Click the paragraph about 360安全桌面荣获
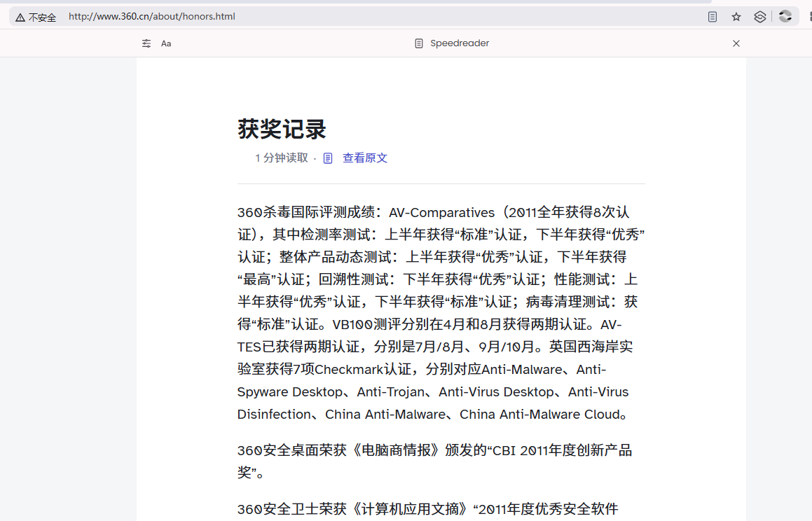Image resolution: width=812 pixels, height=521 pixels. pyautogui.click(x=434, y=461)
